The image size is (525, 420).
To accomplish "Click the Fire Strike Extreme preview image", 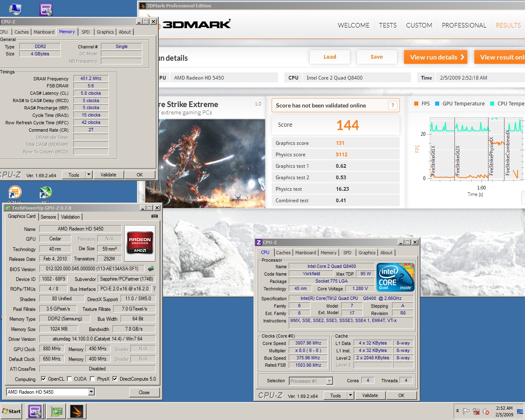I will [x=205, y=163].
